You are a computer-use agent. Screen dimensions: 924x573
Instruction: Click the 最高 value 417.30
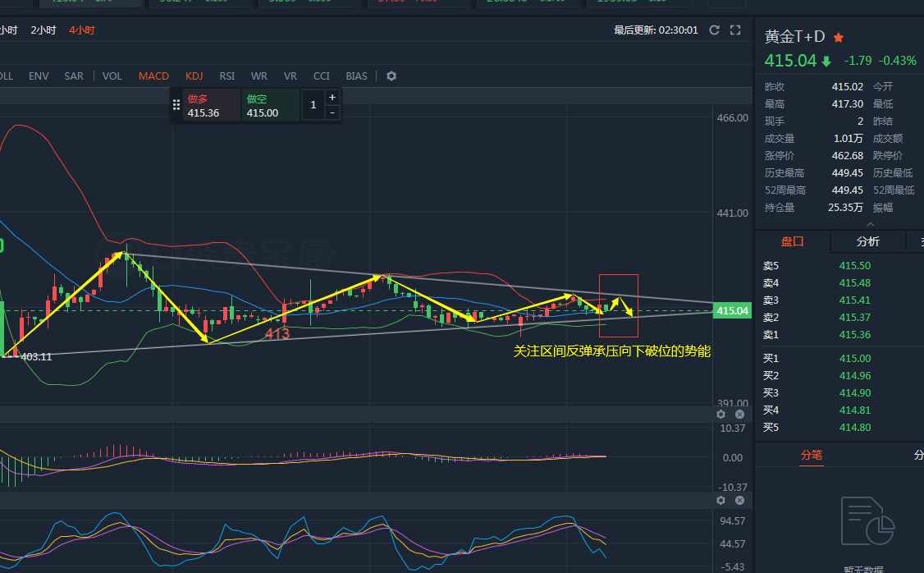pyautogui.click(x=848, y=103)
